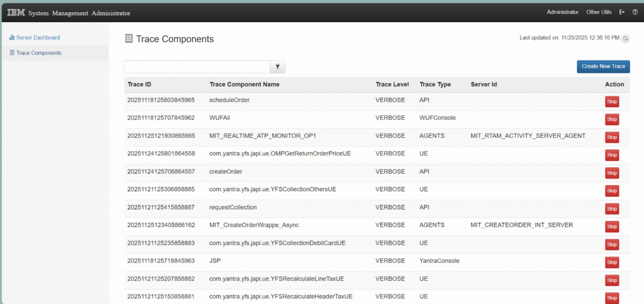Stop the JSP YantraConsole trace
644x304 pixels.
click(611, 262)
